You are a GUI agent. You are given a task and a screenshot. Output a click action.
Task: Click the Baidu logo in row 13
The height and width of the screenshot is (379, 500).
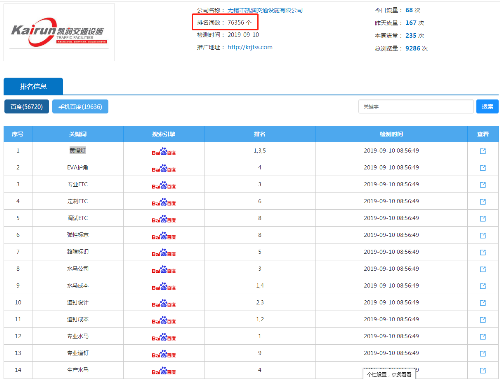click(164, 354)
